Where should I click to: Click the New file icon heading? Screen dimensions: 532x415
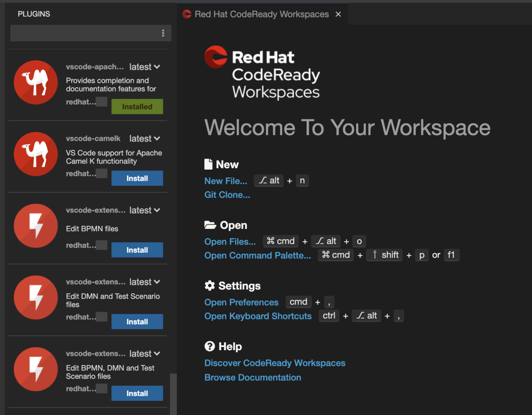208,164
